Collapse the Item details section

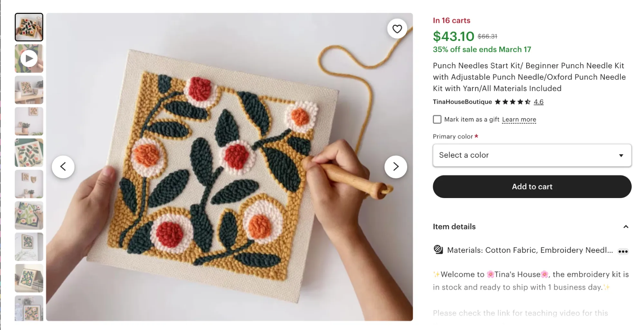click(626, 226)
